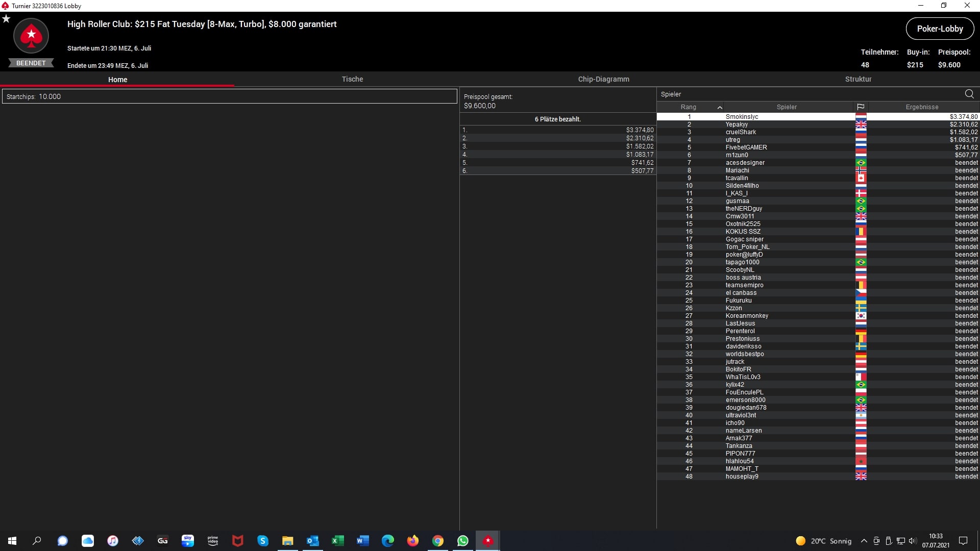The width and height of the screenshot is (980, 551).
Task: Click the star favorite icon top-left
Action: [6, 19]
